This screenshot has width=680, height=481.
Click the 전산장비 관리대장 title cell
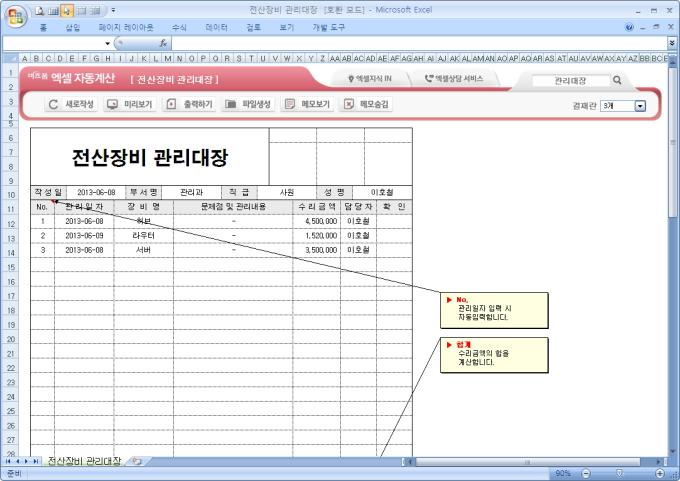(x=150, y=157)
